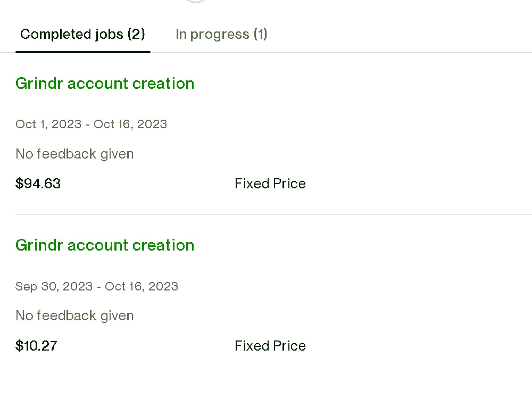Click Fixed Price label on the first job
The width and height of the screenshot is (532, 399).
[x=270, y=183]
